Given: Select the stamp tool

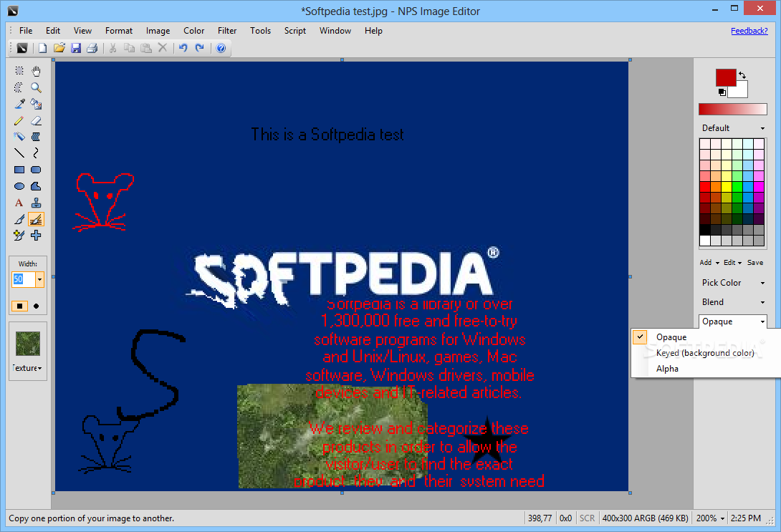Looking at the screenshot, I should (x=36, y=203).
